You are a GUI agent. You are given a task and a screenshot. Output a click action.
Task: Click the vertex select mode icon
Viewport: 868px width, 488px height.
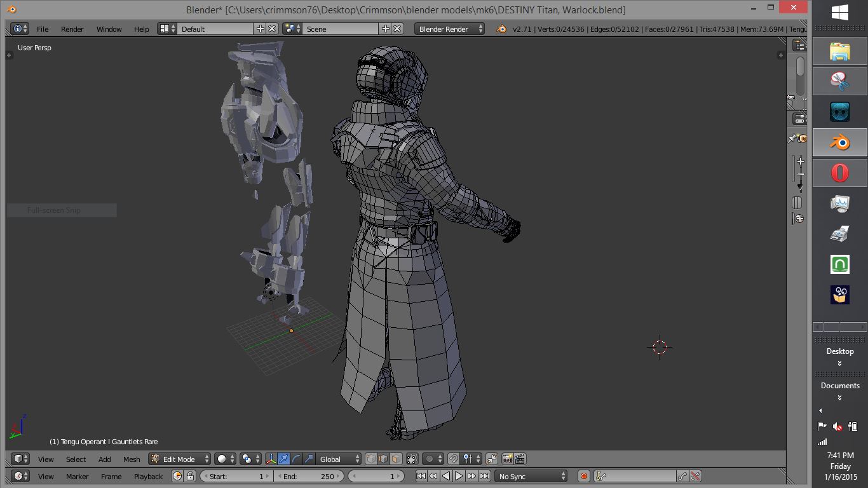click(x=371, y=459)
